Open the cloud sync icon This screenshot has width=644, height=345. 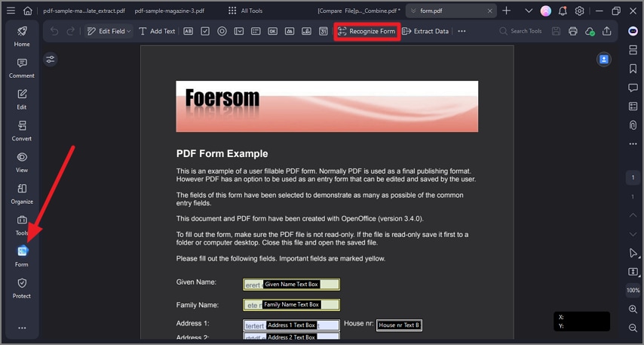[x=590, y=31]
